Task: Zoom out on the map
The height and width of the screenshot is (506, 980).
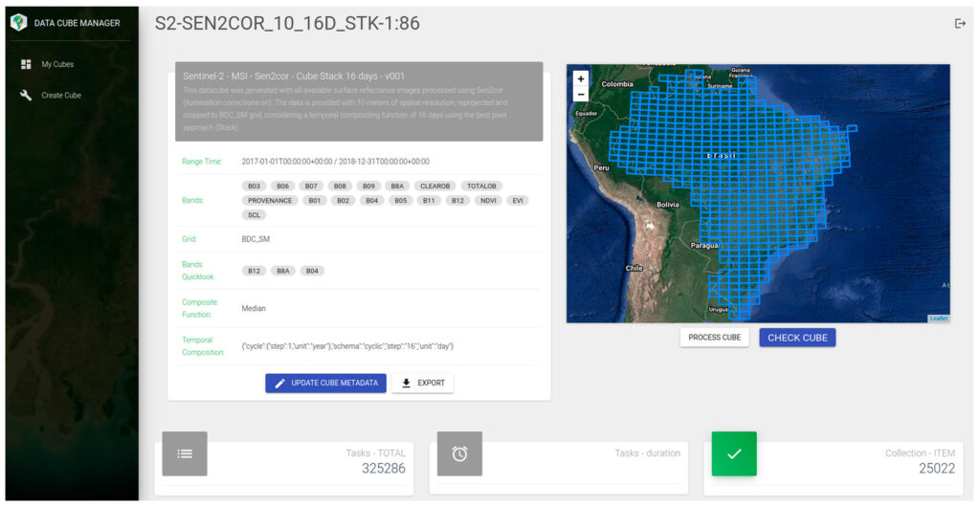Action: (581, 95)
